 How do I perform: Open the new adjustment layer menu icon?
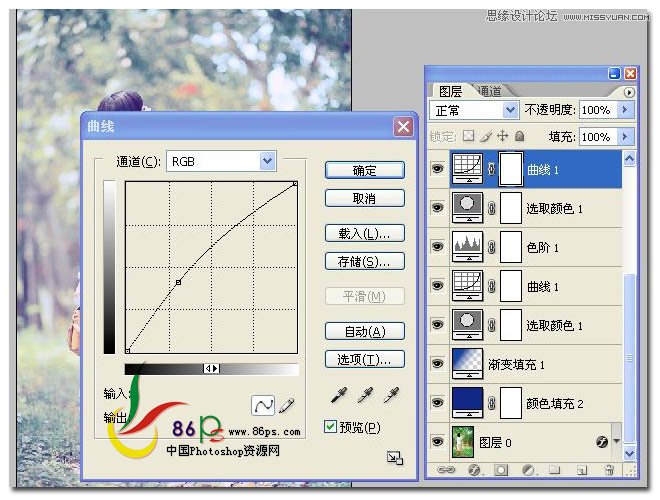528,470
